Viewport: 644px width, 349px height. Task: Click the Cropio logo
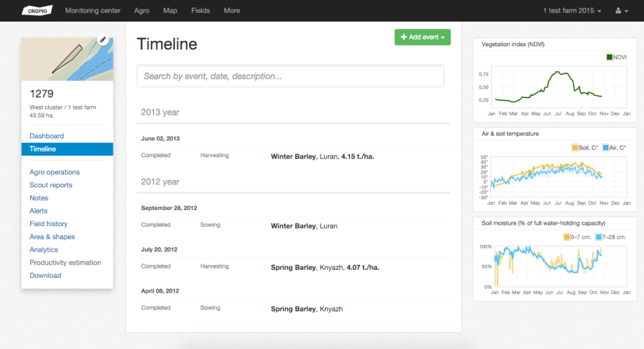point(36,11)
